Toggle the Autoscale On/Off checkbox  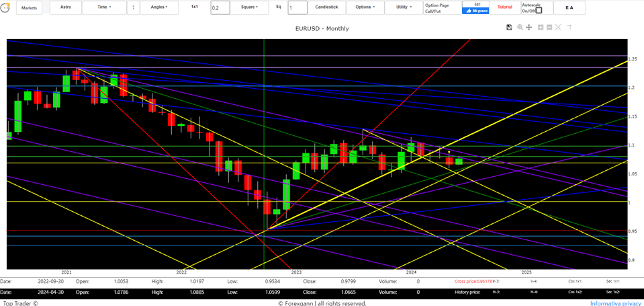(539, 10)
